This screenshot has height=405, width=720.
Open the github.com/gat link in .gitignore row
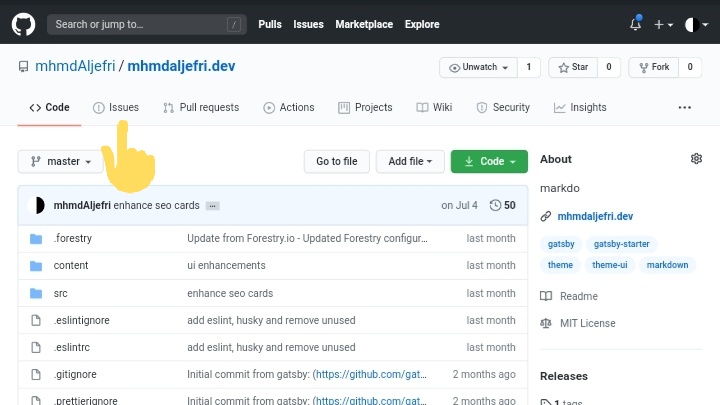pos(371,375)
